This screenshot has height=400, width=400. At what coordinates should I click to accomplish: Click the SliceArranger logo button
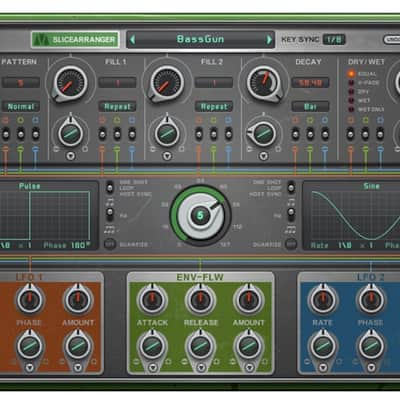(76, 40)
